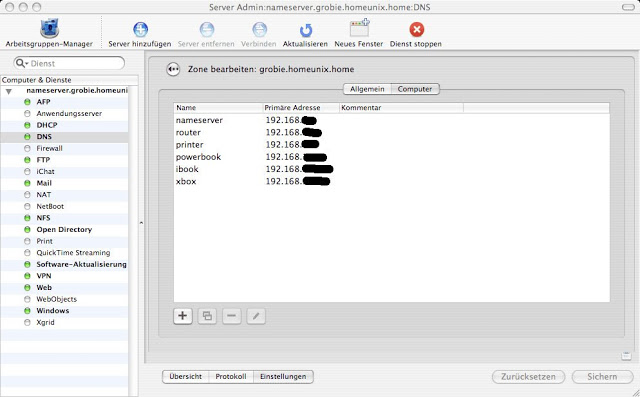
Task: Add a new computer record with plus
Action: pos(182,316)
